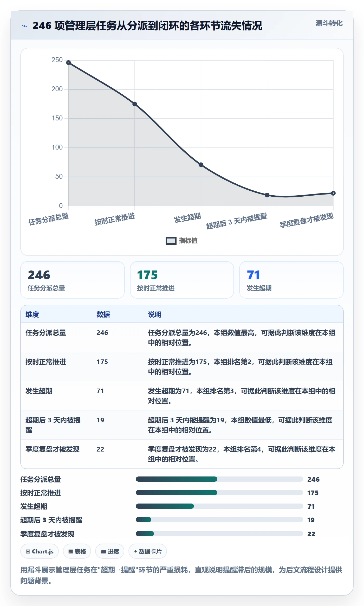Open the 175 按时正常推进 data card
The width and height of the screenshot is (364, 606).
click(x=182, y=280)
